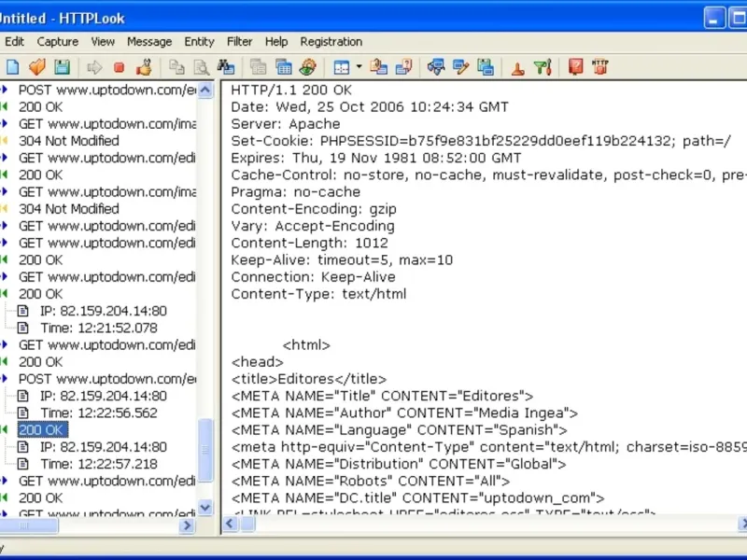Select the highlighted 200 OK tree row

[x=42, y=430]
